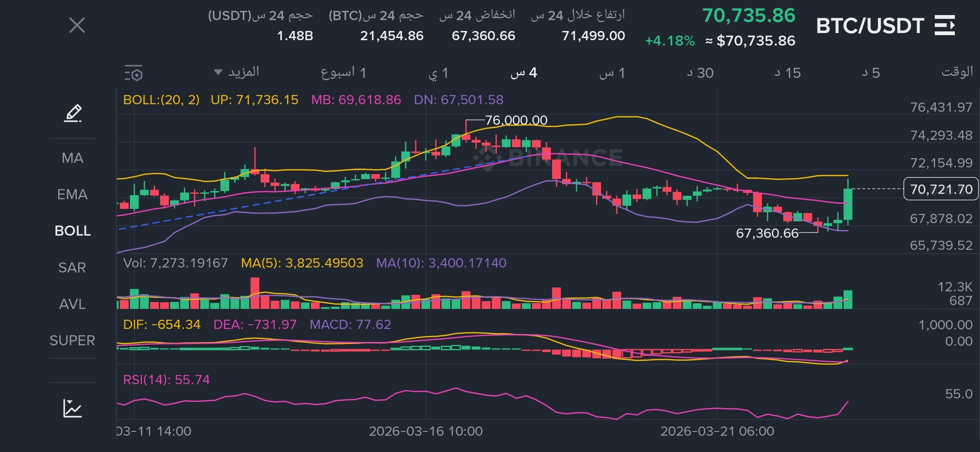
Task: Toggle the MA indicator
Action: point(72,158)
